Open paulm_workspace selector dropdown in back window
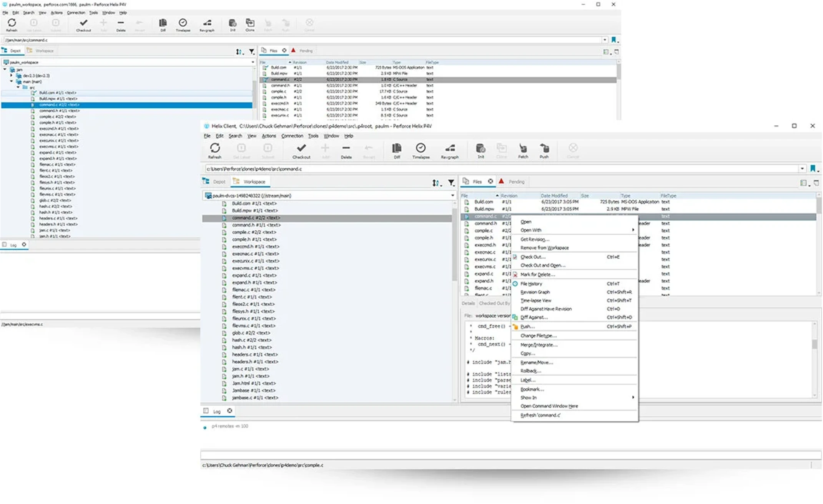This screenshot has width=823, height=504. (253, 62)
